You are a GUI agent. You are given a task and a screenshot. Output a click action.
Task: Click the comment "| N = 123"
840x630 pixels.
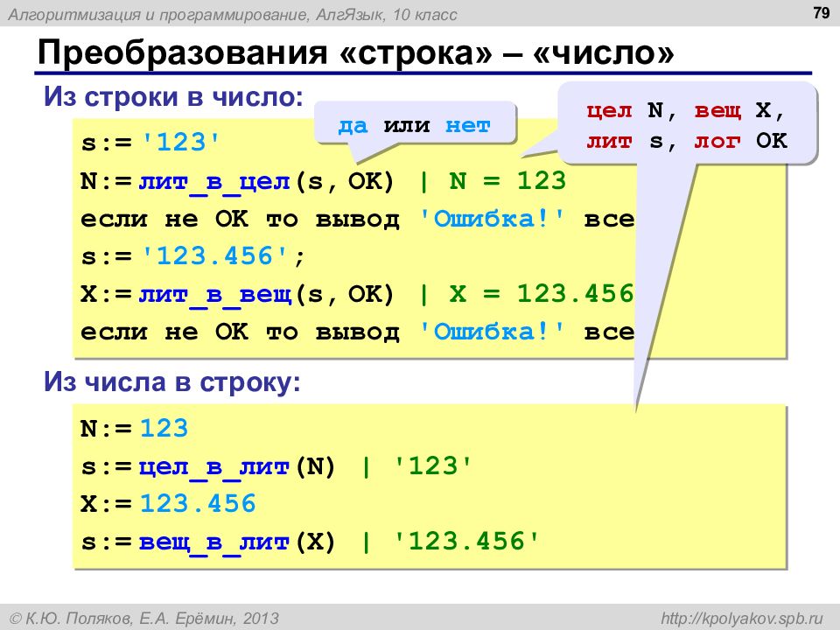492,181
